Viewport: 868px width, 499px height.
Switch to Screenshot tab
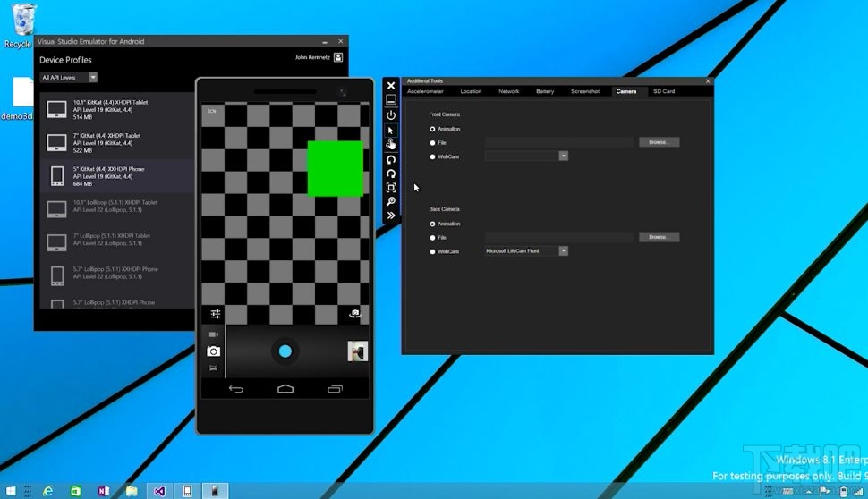point(585,91)
